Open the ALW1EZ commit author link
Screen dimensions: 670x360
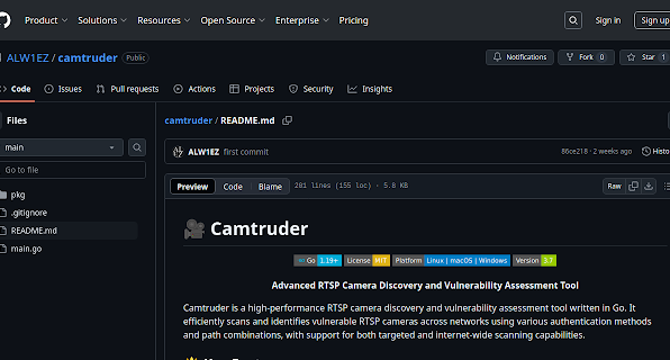(x=203, y=152)
